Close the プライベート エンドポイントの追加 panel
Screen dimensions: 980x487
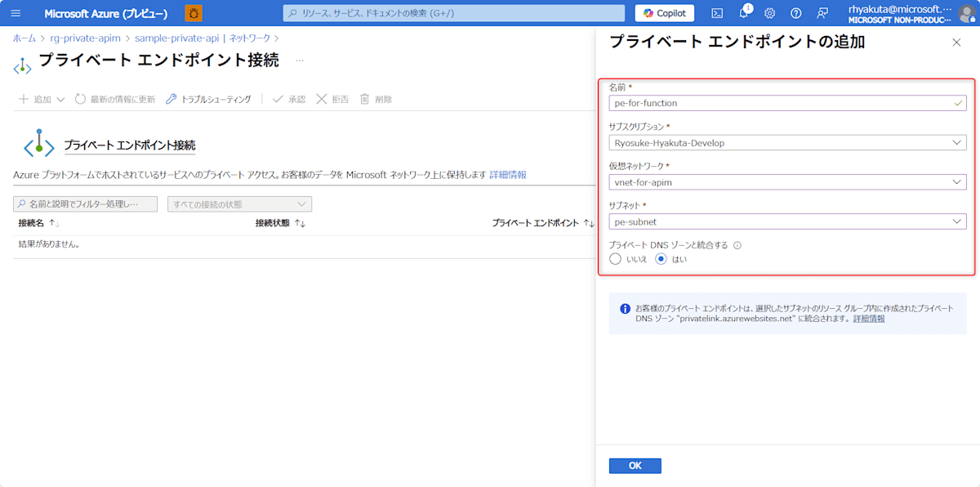coord(956,42)
